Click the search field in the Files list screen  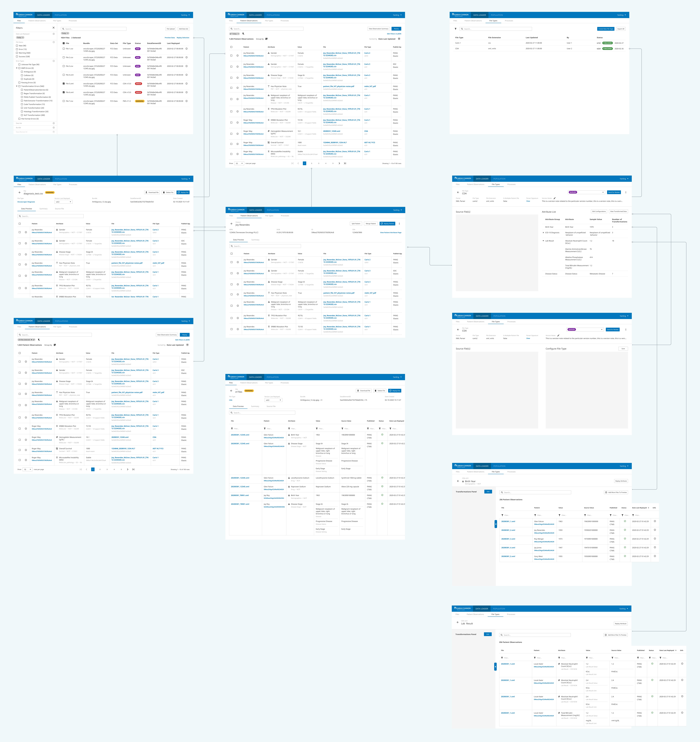click(94, 29)
